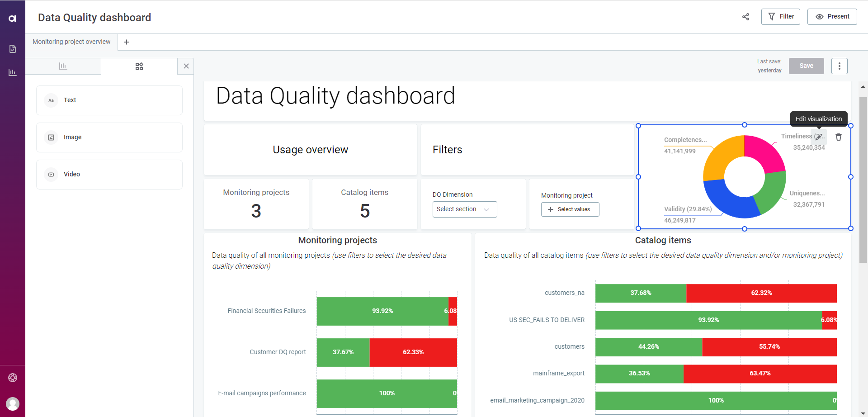This screenshot has width=868, height=417.
Task: Add a new dashboard tab
Action: pyautogui.click(x=127, y=42)
